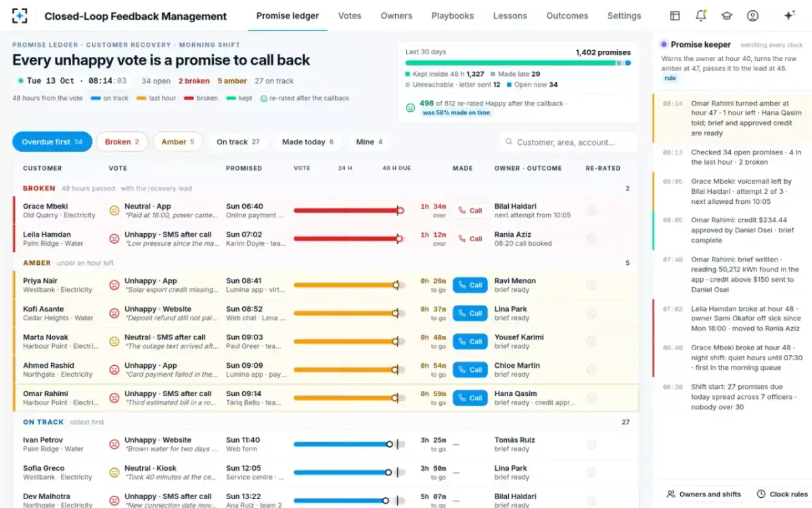Viewport: 812px width, 508px height.
Task: Click the graduation cap training icon
Action: (726, 16)
